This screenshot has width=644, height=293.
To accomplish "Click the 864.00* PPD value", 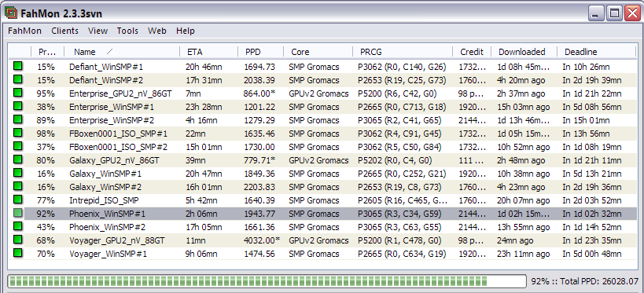I will click(259, 93).
